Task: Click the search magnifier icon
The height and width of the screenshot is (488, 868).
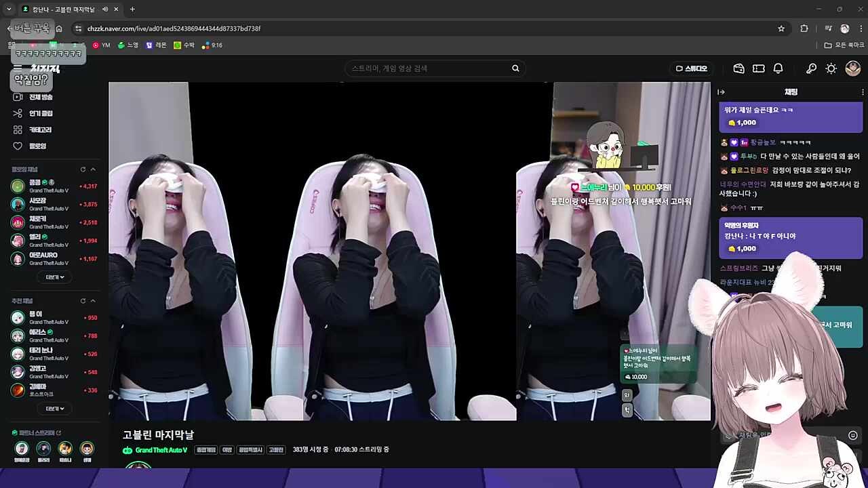Action: click(x=515, y=68)
